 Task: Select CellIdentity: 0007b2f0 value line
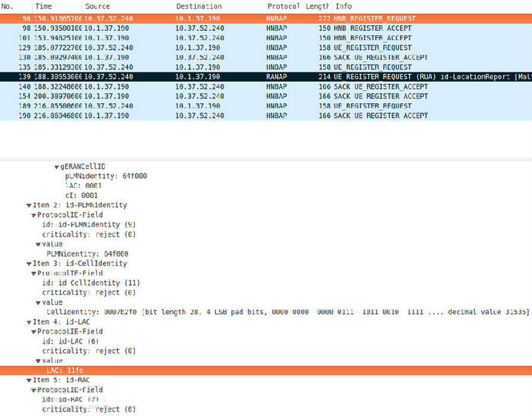click(288, 312)
